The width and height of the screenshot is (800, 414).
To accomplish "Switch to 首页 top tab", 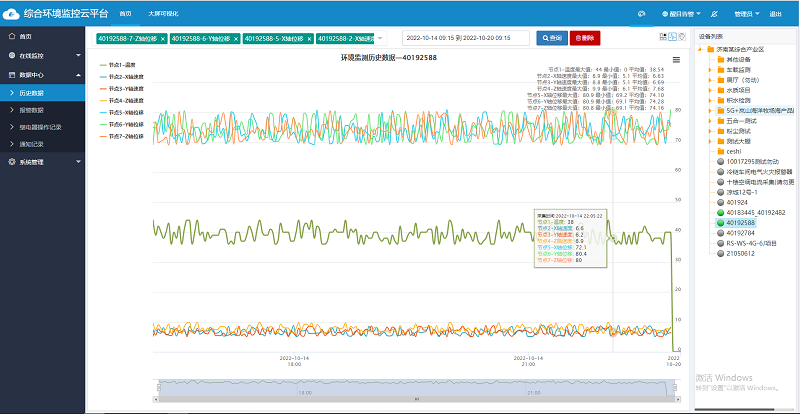I will pos(126,14).
